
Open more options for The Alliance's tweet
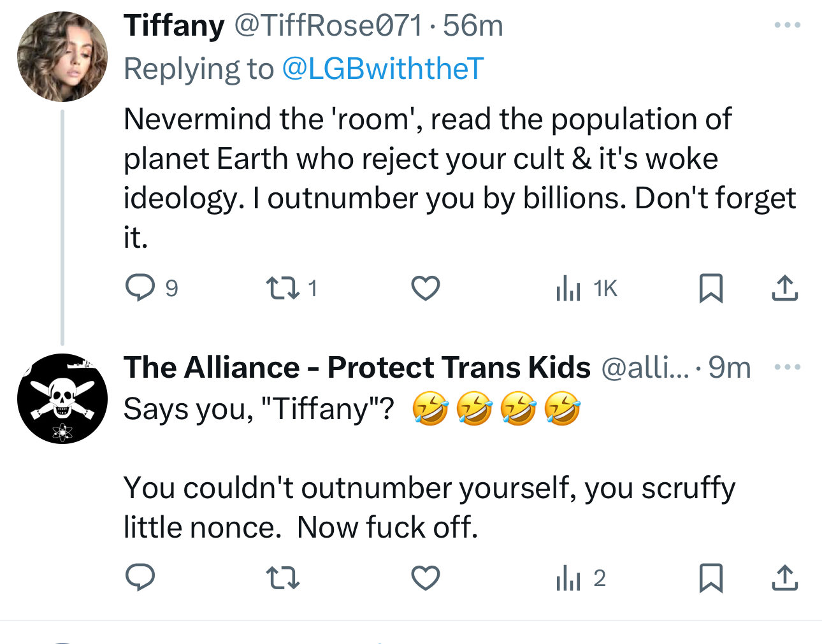(787, 367)
